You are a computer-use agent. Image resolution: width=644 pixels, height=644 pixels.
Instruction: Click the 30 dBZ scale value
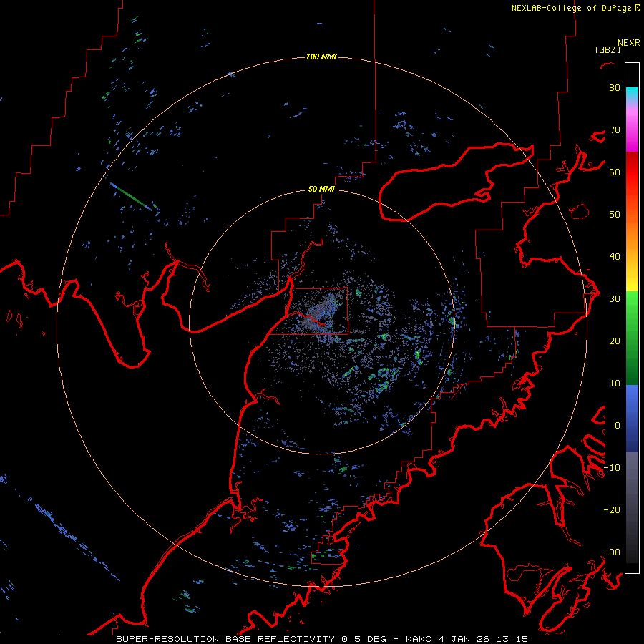pyautogui.click(x=615, y=298)
